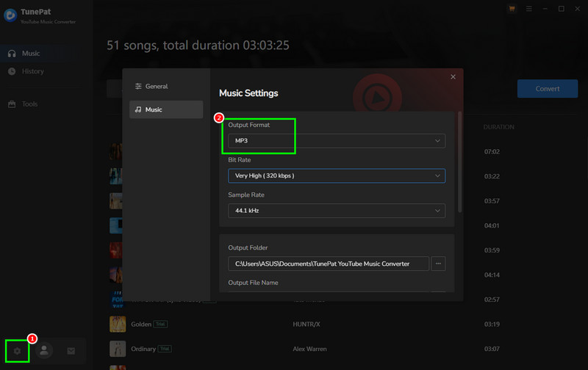The height and width of the screenshot is (370, 588).
Task: Click the 03:07 duration value
Action: (x=492, y=349)
